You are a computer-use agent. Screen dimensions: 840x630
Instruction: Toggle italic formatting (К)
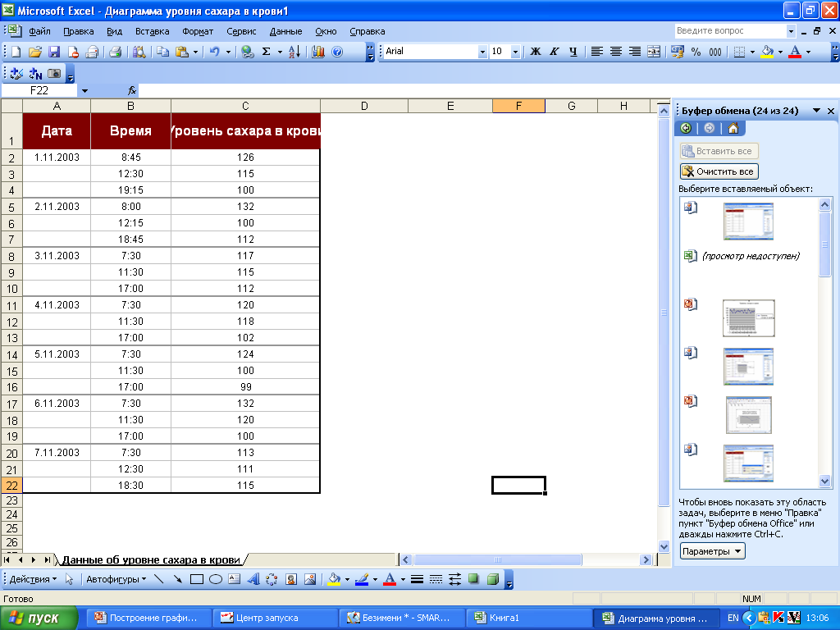(x=555, y=52)
